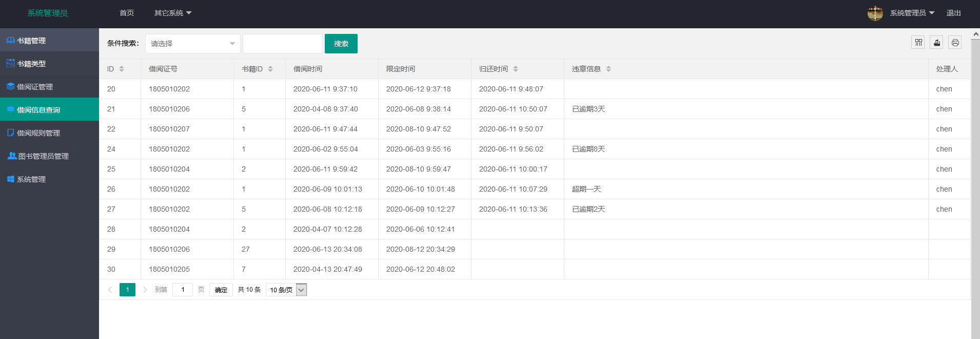Go to 首页 in the top navigation
The height and width of the screenshot is (339, 980).
point(127,13)
